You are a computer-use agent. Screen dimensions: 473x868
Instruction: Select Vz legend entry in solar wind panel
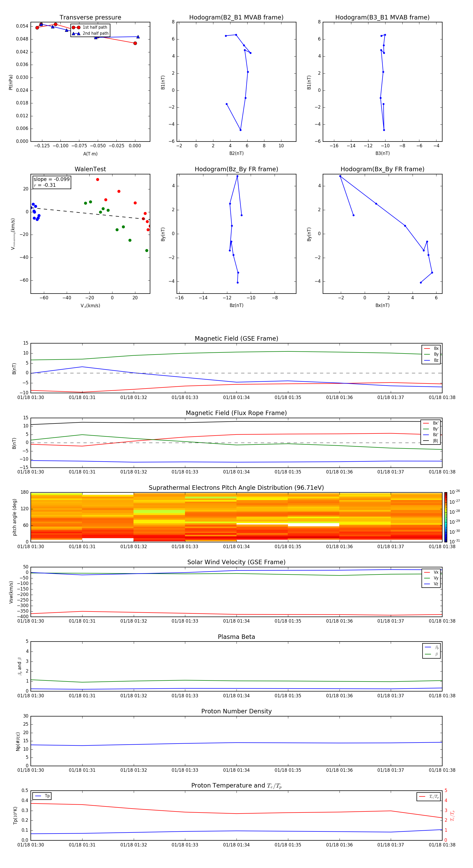click(431, 584)
